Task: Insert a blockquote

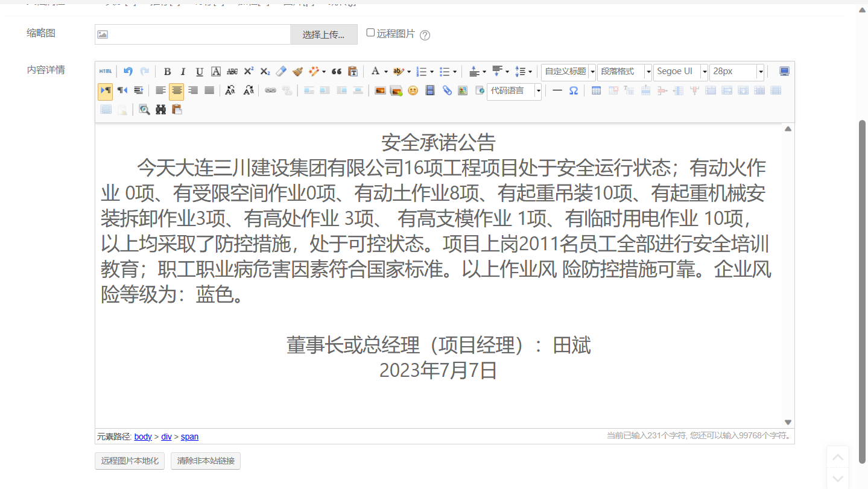Action: coord(337,72)
